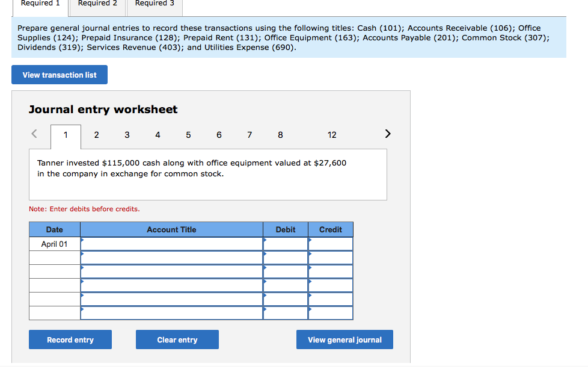The height and width of the screenshot is (369, 588).
Task: Click the April 01 date cell
Action: coord(54,244)
